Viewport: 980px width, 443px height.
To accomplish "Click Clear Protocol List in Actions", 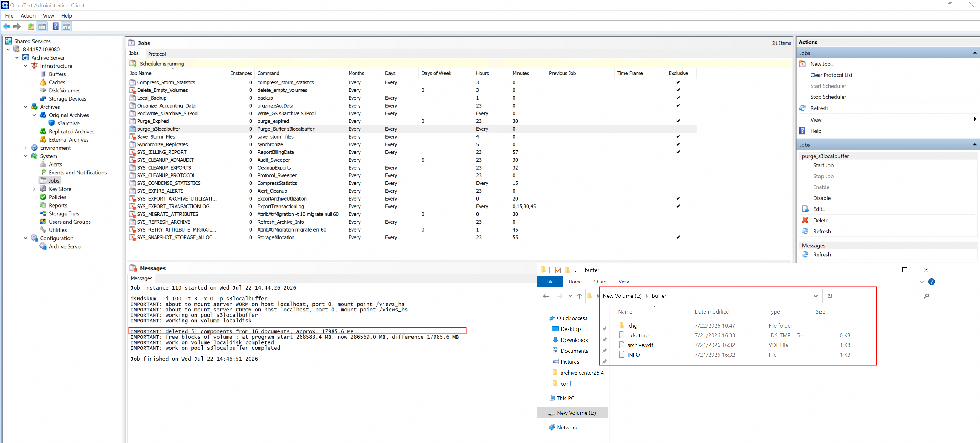I will (x=831, y=75).
